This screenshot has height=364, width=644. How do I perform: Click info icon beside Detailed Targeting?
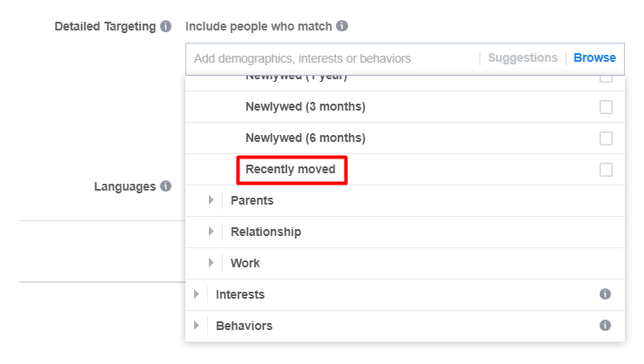point(165,26)
